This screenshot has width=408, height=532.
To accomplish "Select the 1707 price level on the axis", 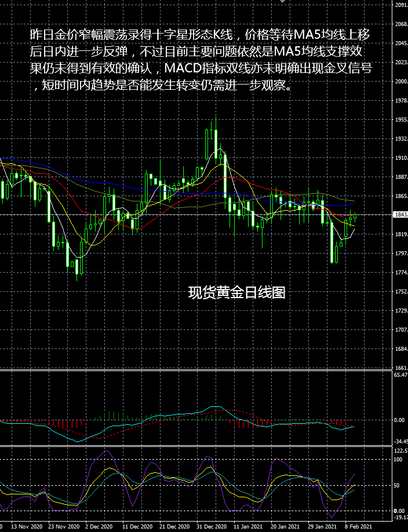I will point(401,330).
